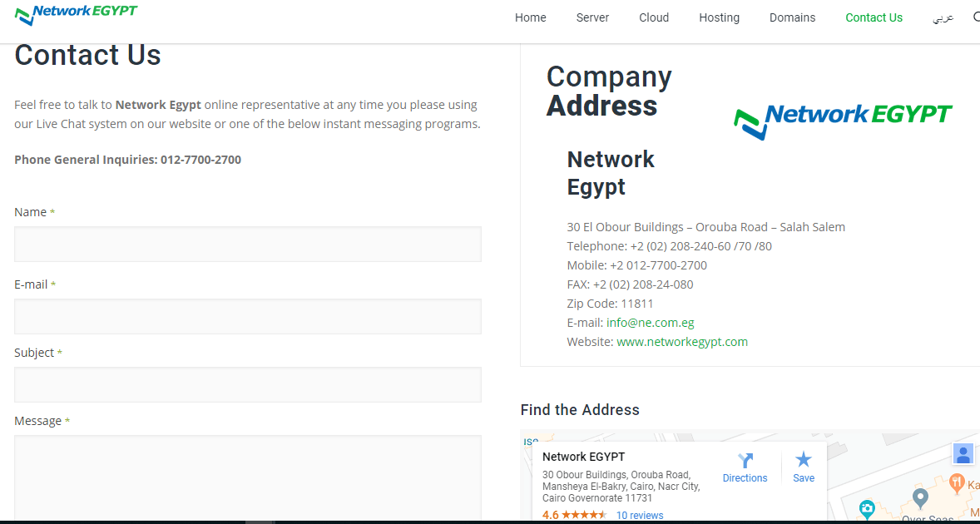
Task: Click the E-mail input field
Action: (248, 316)
